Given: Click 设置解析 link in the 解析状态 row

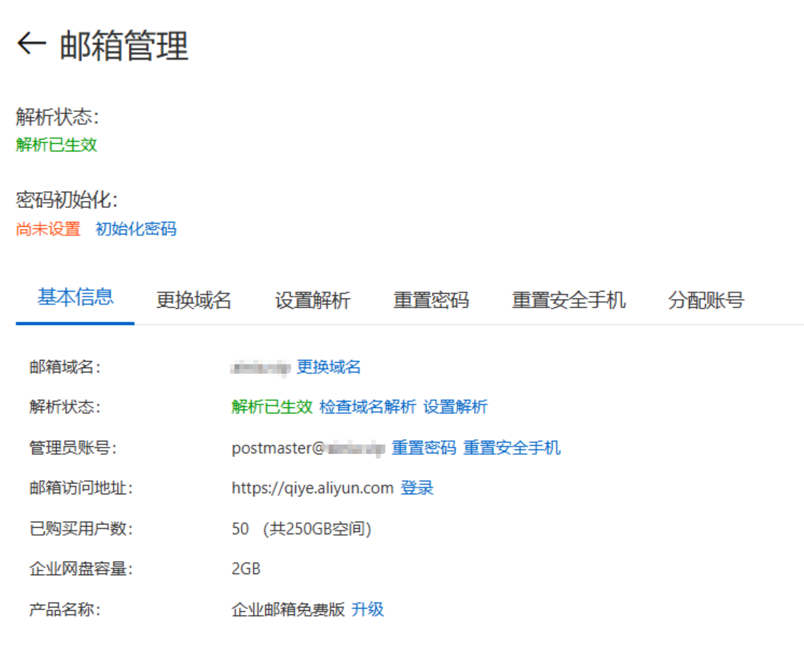Looking at the screenshot, I should pos(455,406).
